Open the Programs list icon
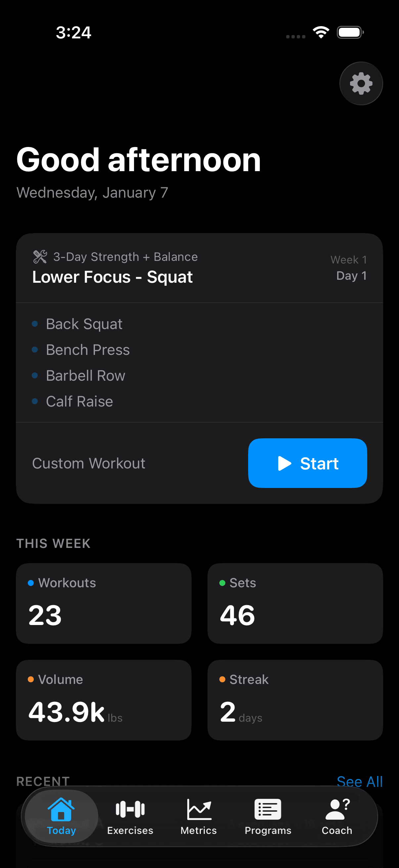This screenshot has height=868, width=399. (x=268, y=808)
